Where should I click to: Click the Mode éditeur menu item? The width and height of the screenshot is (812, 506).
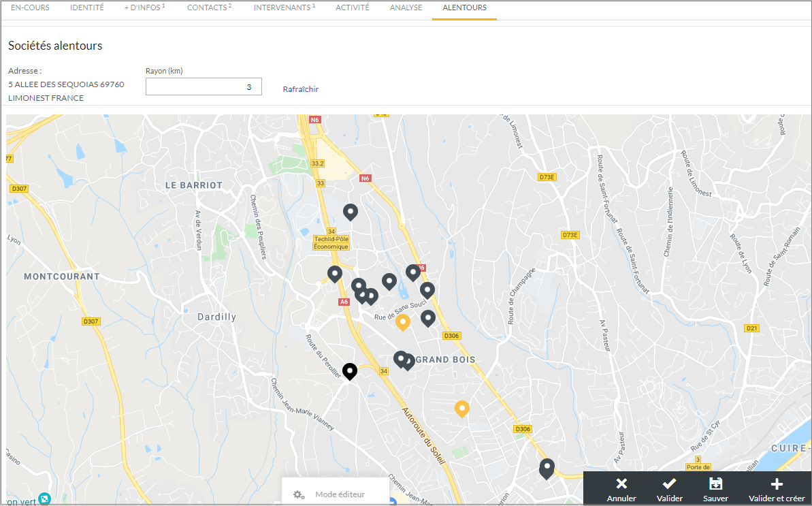pyautogui.click(x=340, y=494)
